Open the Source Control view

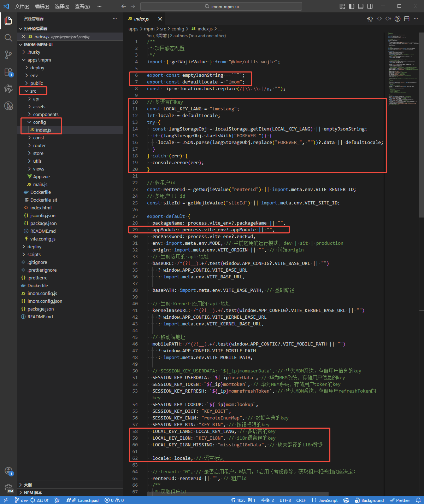click(8, 54)
